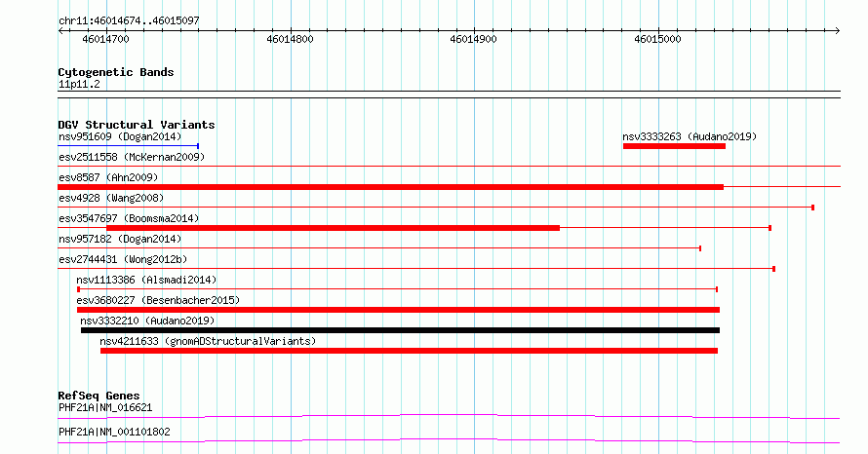
Task: Click the short red nsv3333263 bar
Action: (x=674, y=146)
